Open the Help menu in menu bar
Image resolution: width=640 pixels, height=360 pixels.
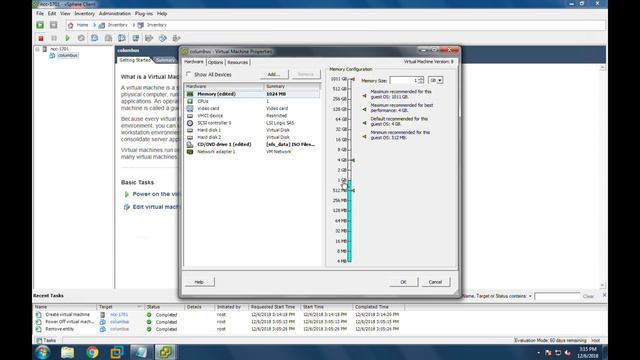pos(162,14)
